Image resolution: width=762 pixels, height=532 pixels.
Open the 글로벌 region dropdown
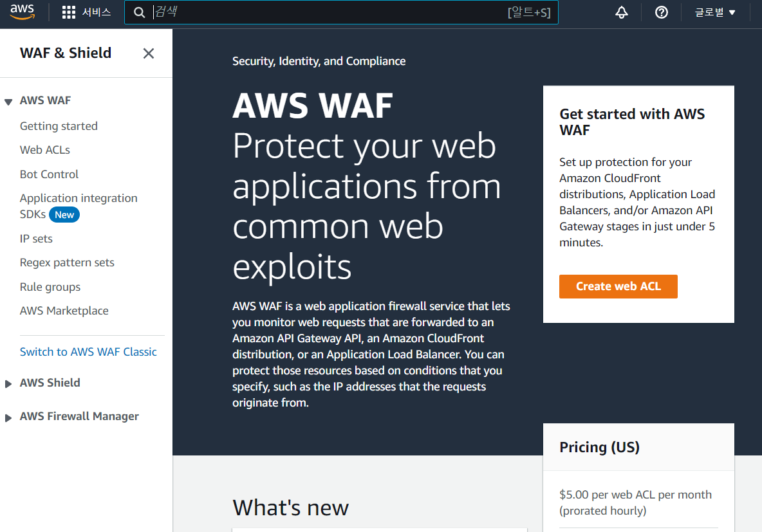point(715,13)
